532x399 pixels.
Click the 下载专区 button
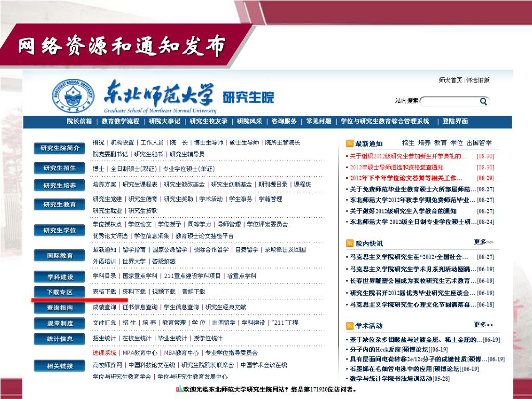(x=59, y=292)
